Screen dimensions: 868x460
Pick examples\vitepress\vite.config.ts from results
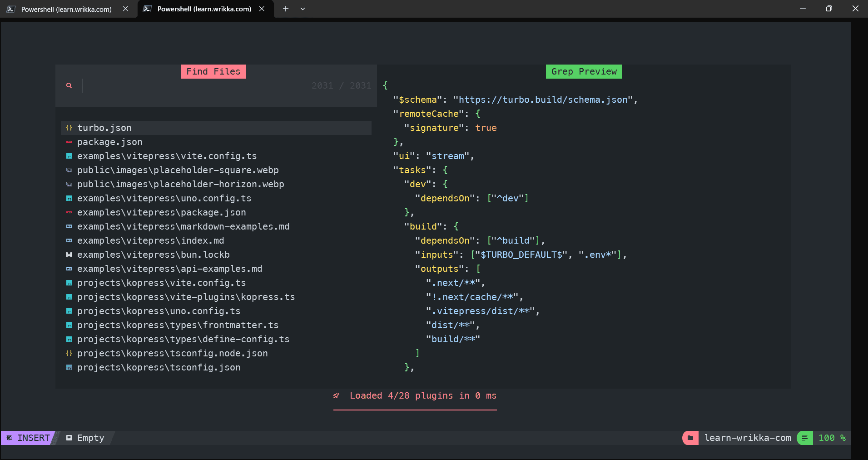216,156
